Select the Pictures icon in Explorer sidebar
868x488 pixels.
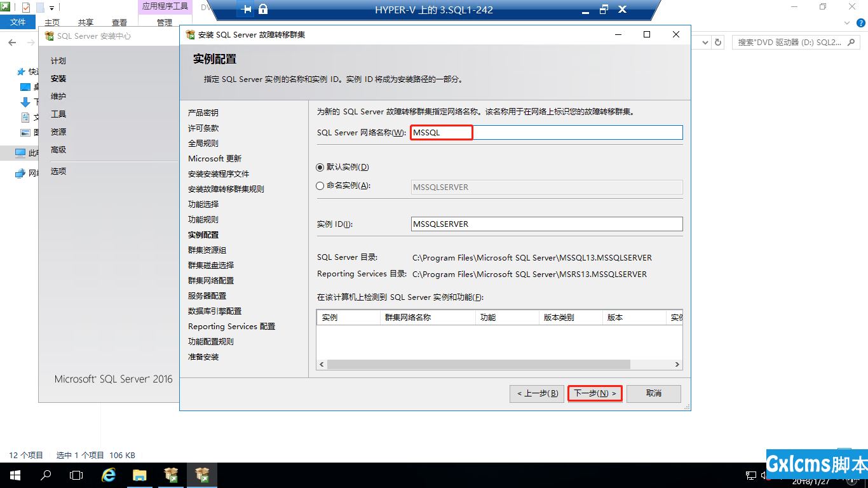[x=25, y=133]
